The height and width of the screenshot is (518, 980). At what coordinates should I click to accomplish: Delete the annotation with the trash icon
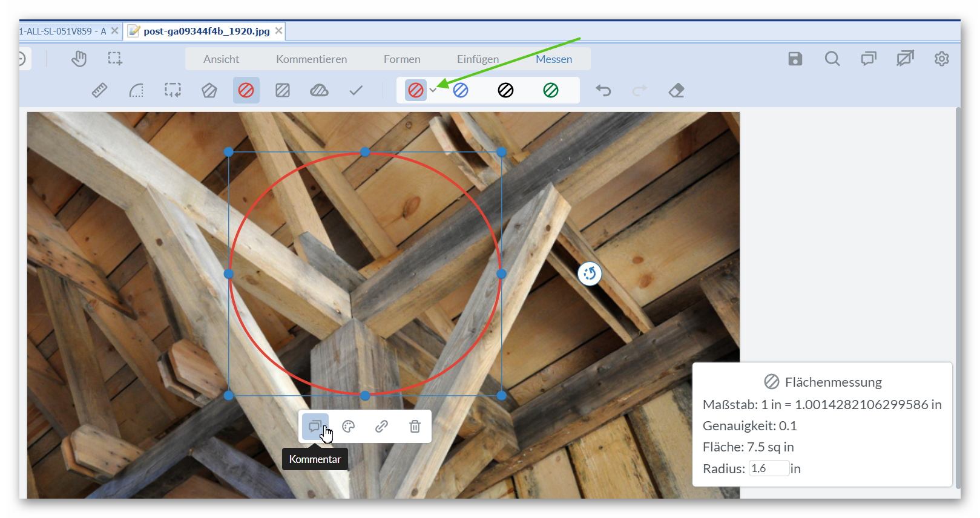pos(415,427)
